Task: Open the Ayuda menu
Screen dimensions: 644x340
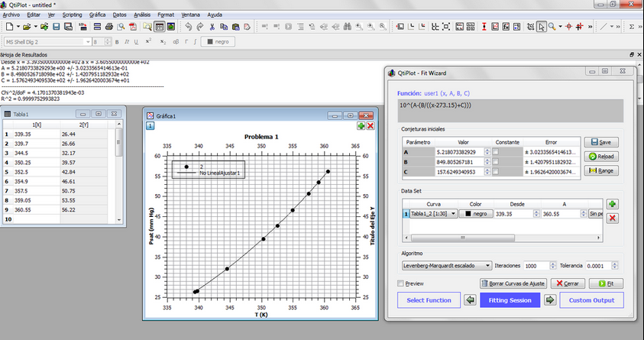Action: point(215,15)
